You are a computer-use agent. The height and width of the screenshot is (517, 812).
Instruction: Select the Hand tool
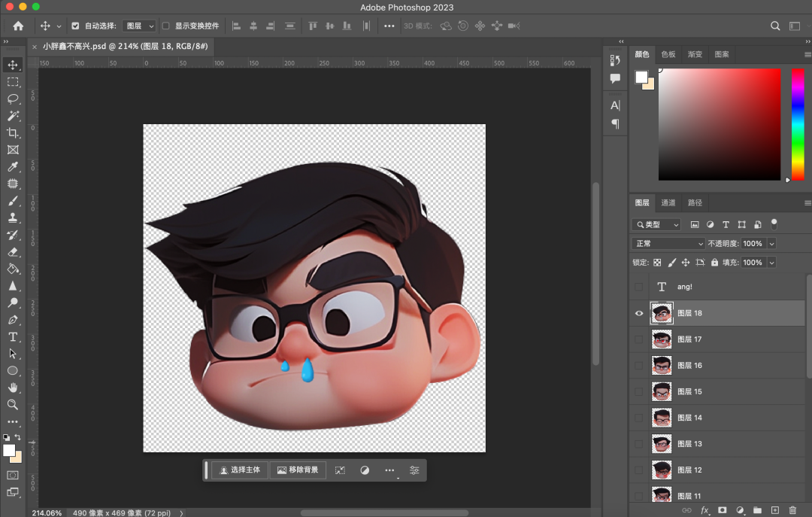tap(13, 388)
